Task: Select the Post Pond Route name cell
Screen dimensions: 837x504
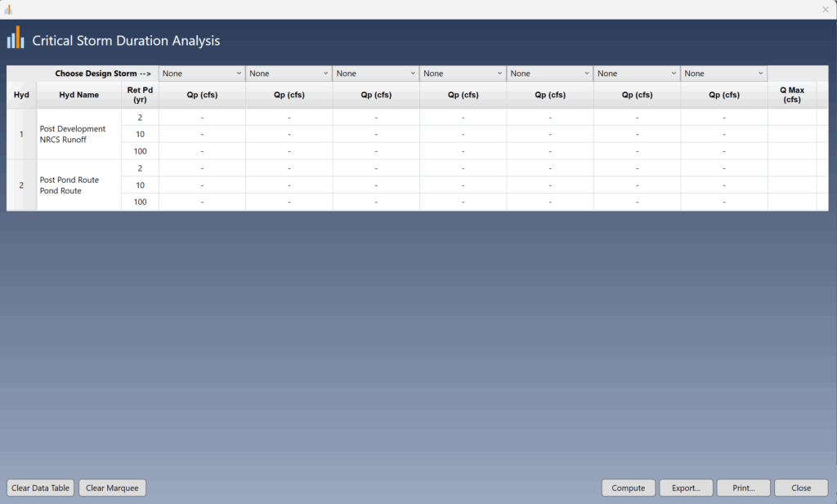Action: [x=78, y=185]
